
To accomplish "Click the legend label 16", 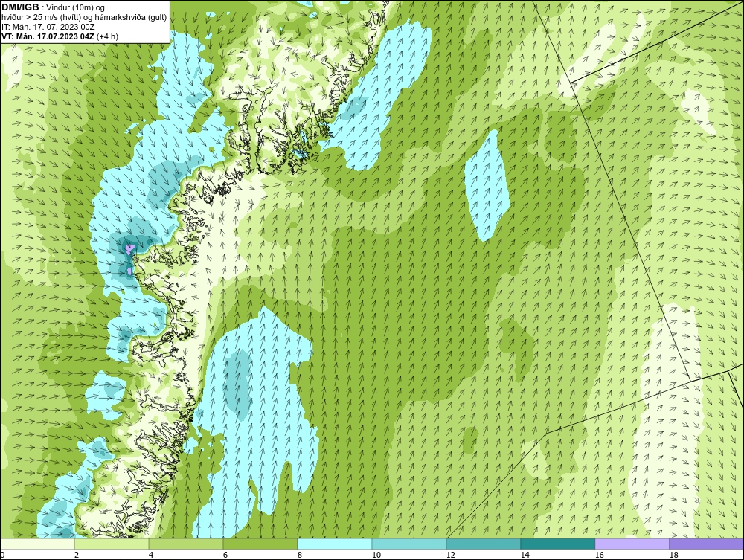I will click(599, 555).
